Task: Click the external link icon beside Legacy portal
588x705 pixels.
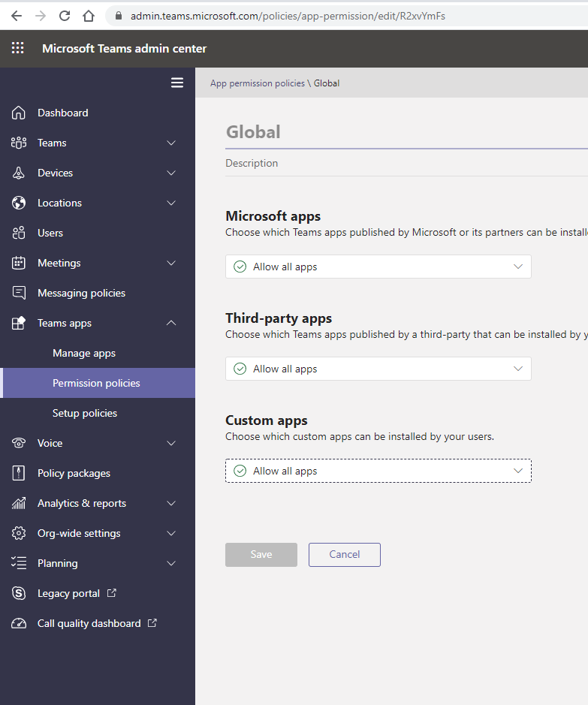Action: point(111,593)
